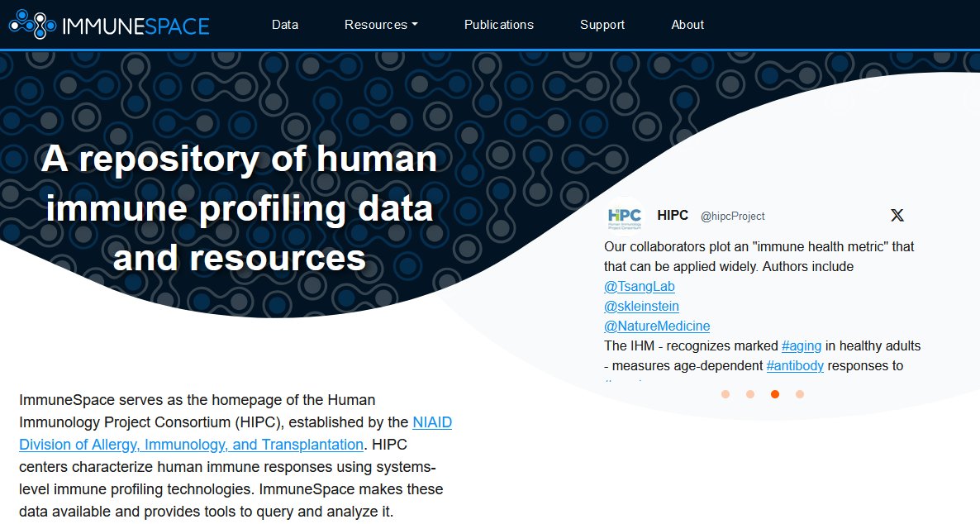Open the X (Twitter) icon on the tweet
This screenshot has height=524, width=980.
pos(897,215)
